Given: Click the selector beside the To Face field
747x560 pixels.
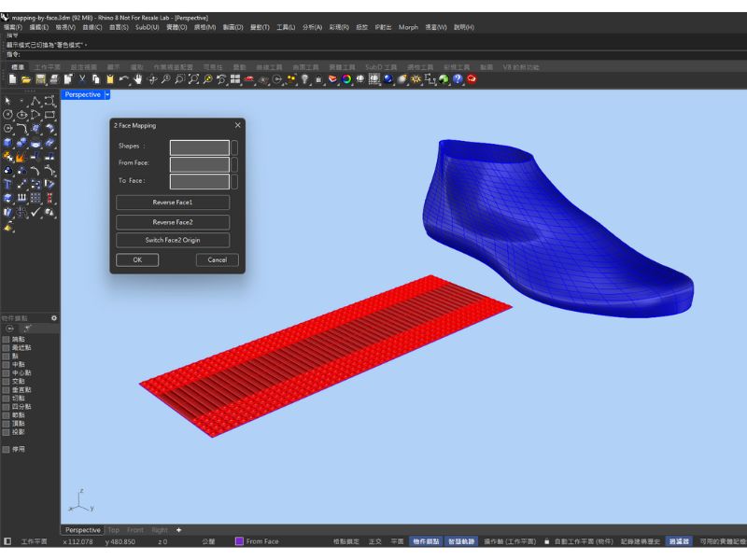Looking at the screenshot, I should tap(234, 181).
